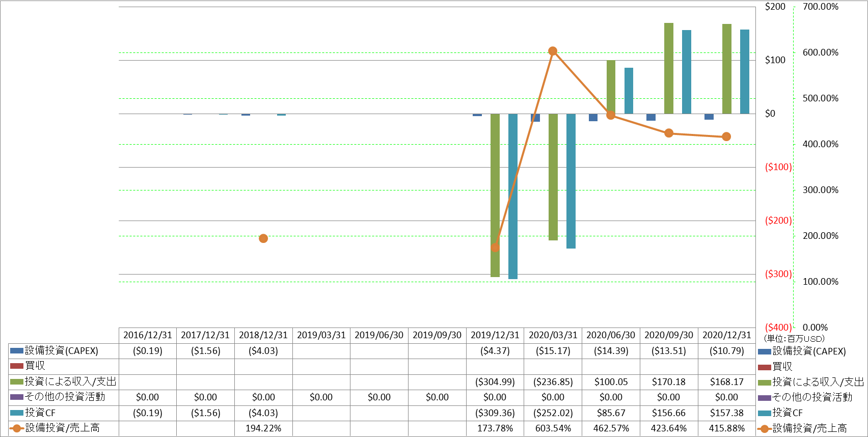Click the CAPEX value ($15.17)
The height and width of the screenshot is (437, 868).
point(553,351)
